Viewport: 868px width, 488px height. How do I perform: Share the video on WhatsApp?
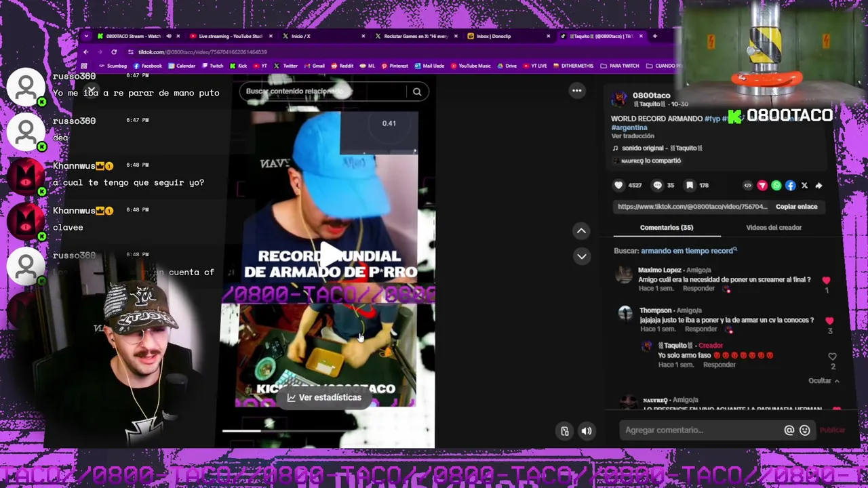[x=776, y=185]
